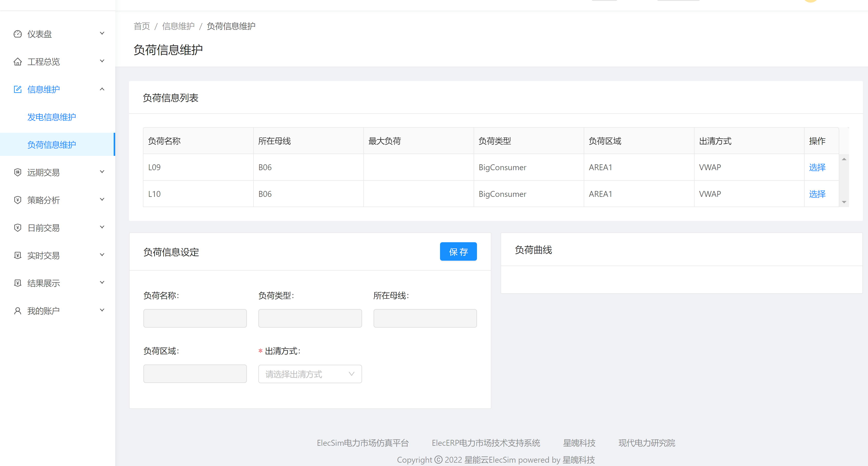The height and width of the screenshot is (466, 868).
Task: Click VWAP cell in L10 row
Action: click(749, 194)
